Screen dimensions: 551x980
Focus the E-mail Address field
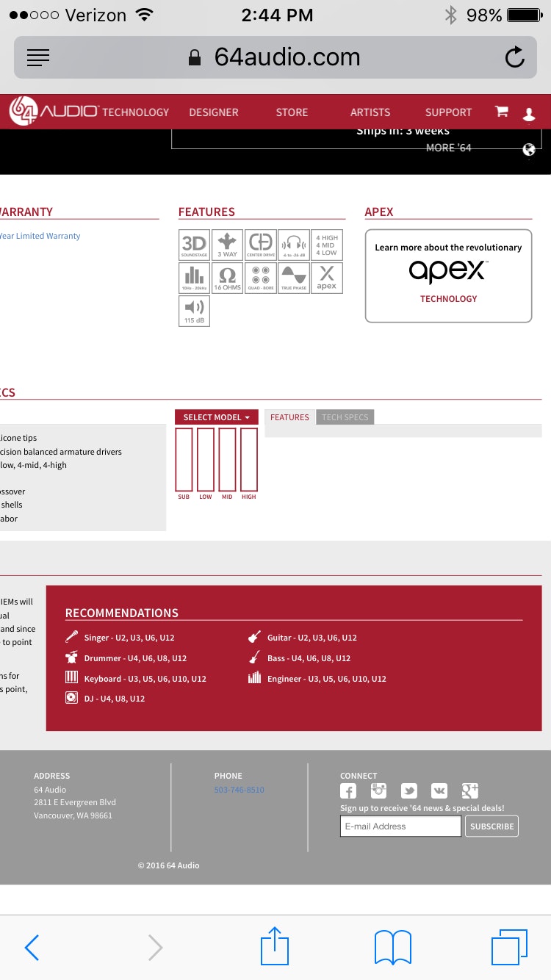(400, 826)
